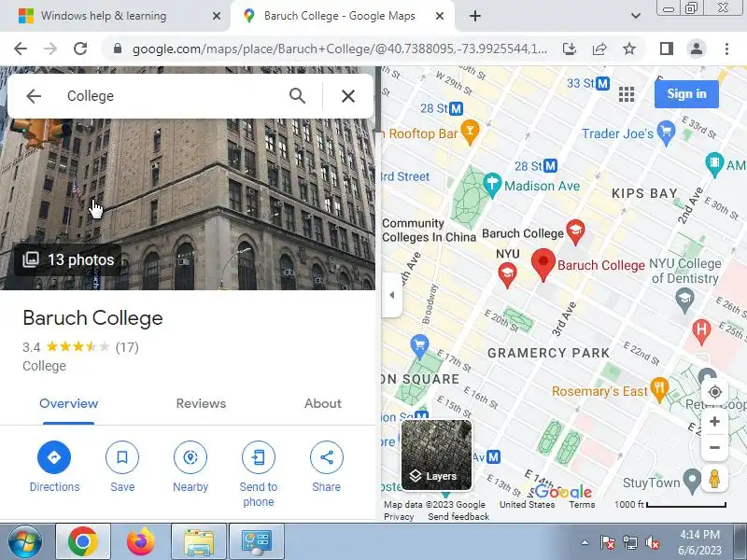Image resolution: width=747 pixels, height=560 pixels.
Task: Show your location with the target icon
Action: click(714, 392)
